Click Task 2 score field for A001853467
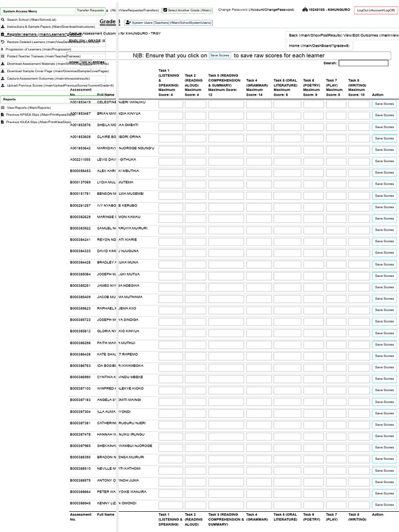This screenshot has height=532, width=399. (x=195, y=116)
